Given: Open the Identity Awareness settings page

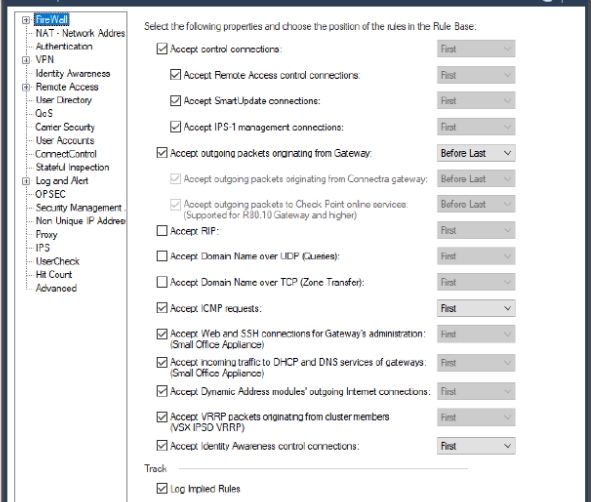Looking at the screenshot, I should (x=73, y=73).
